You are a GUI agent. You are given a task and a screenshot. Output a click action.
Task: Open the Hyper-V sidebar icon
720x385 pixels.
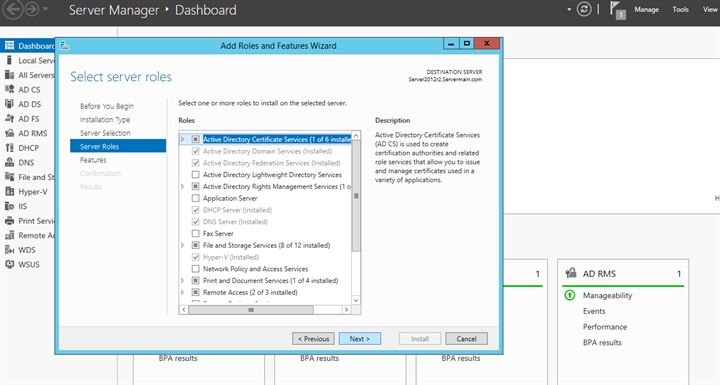(9, 192)
